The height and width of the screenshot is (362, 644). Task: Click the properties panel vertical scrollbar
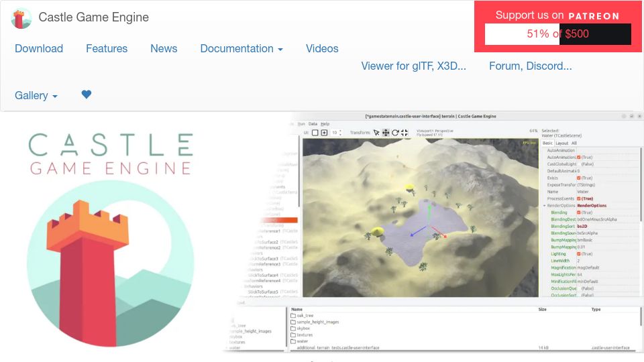point(641,185)
